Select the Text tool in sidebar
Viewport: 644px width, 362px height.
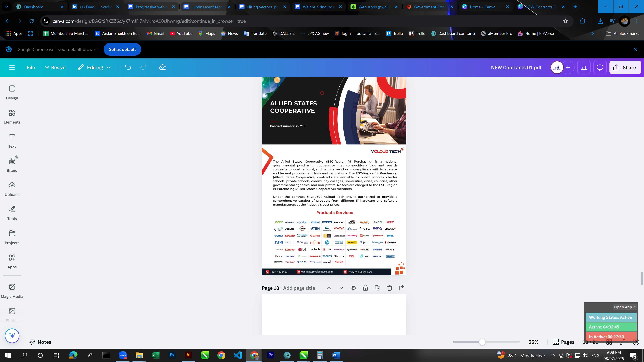click(x=12, y=141)
